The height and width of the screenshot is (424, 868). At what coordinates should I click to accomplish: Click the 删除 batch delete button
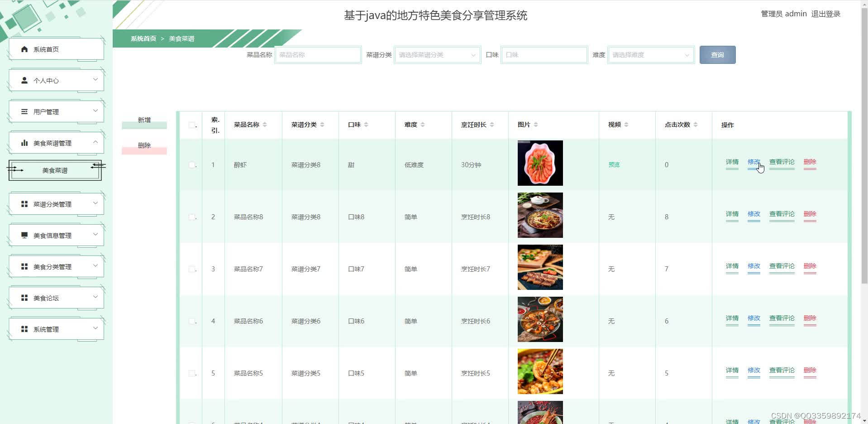[144, 147]
